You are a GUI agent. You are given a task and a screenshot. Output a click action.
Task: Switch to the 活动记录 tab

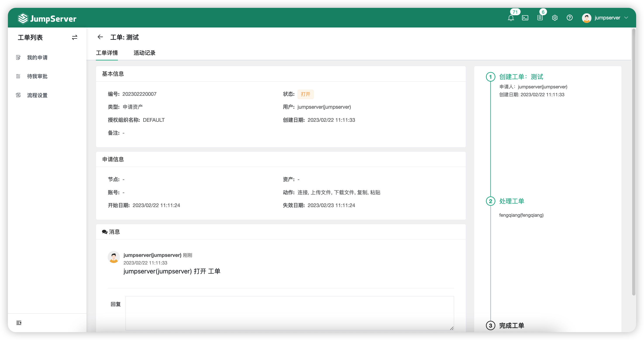coord(144,53)
